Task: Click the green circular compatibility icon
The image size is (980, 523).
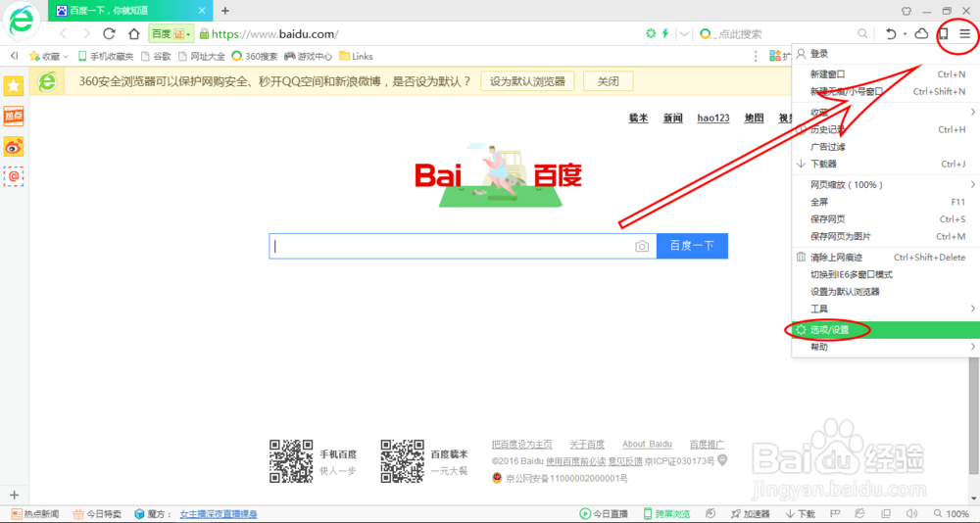Action: 652,33
